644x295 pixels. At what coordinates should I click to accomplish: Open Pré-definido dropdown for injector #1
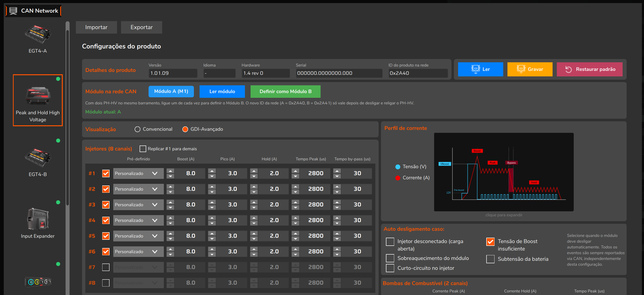(138, 173)
